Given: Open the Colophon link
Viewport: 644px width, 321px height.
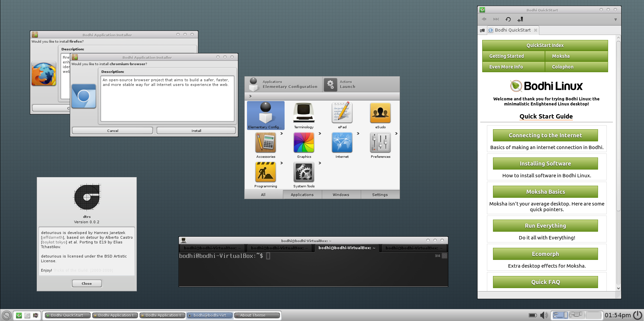Looking at the screenshot, I should (x=577, y=67).
